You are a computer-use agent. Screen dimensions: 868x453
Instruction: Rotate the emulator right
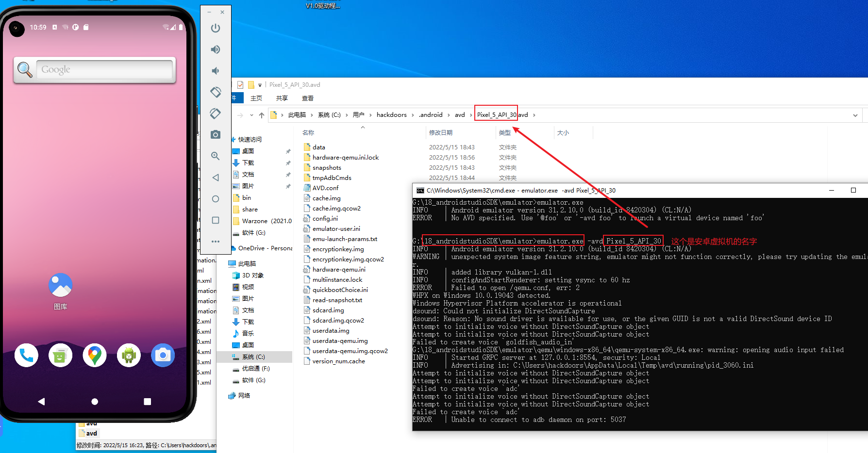point(216,113)
